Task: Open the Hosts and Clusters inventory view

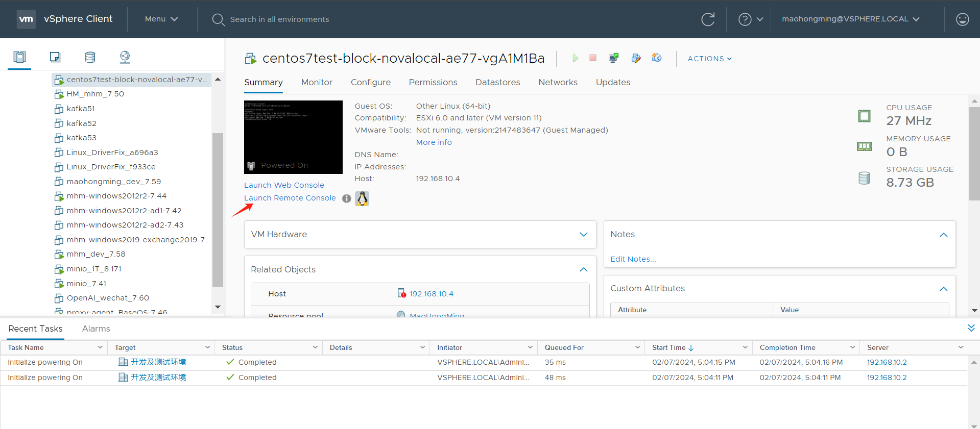Action: pos(19,57)
